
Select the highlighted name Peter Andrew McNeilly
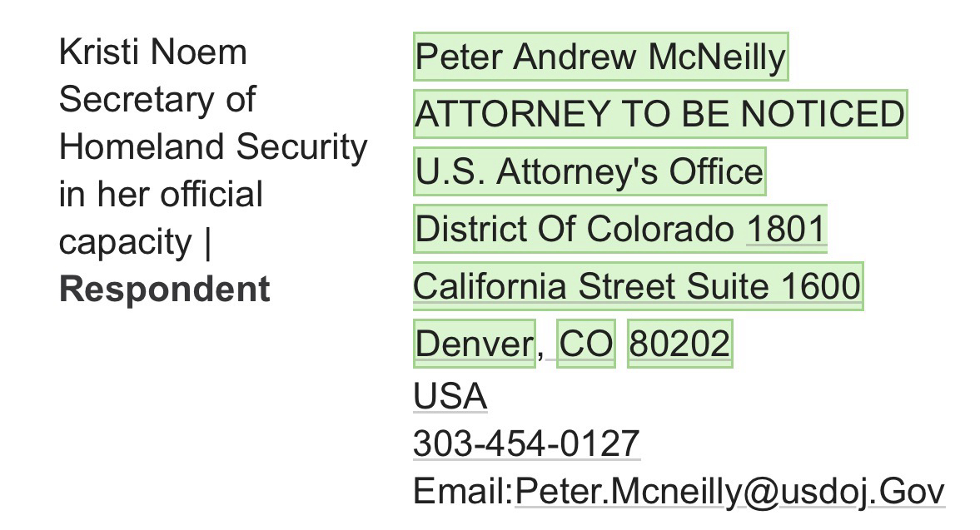[599, 57]
